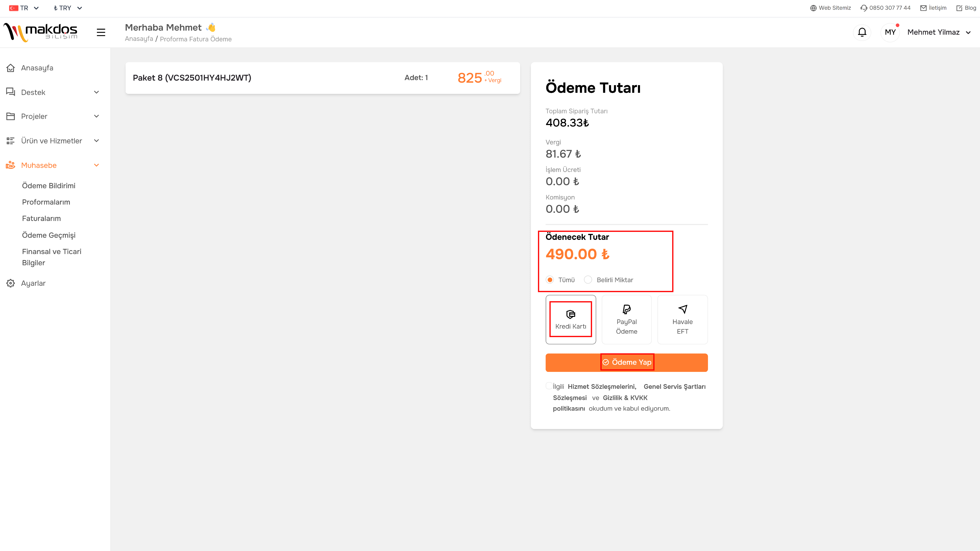Open the TR language dropdown
Image resolution: width=980 pixels, height=551 pixels.
coord(24,8)
